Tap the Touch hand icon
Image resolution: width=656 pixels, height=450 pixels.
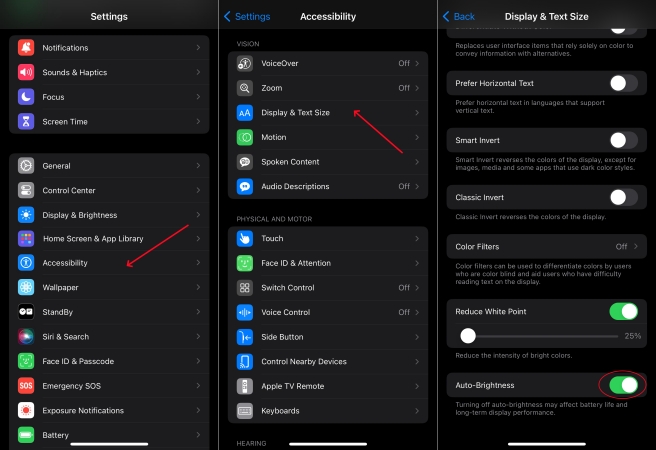245,238
